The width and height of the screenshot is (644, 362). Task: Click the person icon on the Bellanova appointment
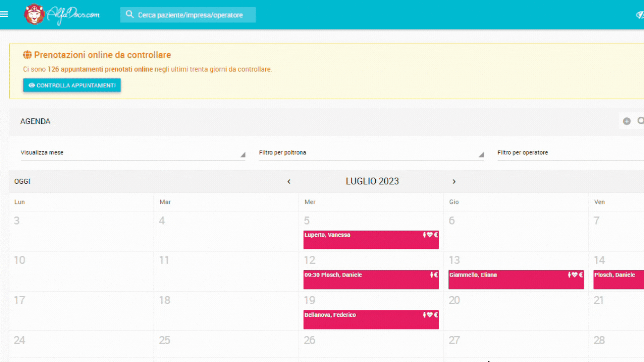(x=424, y=315)
